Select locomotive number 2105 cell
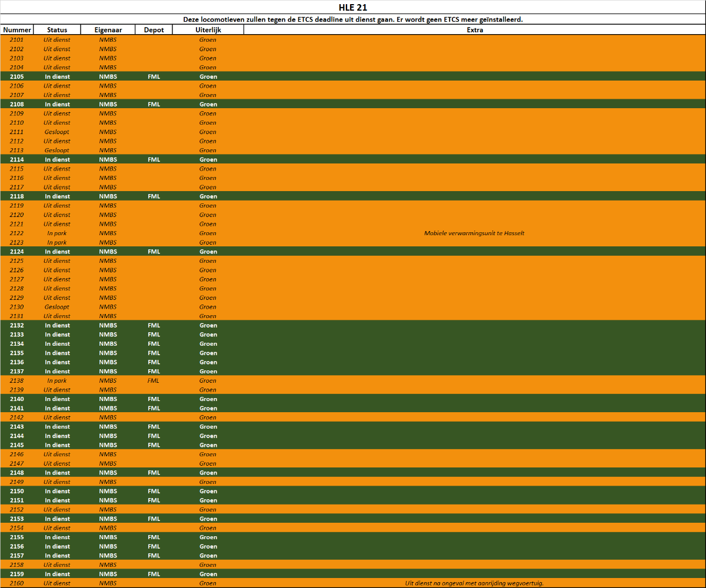This screenshot has height=588, width=706. pos(16,76)
